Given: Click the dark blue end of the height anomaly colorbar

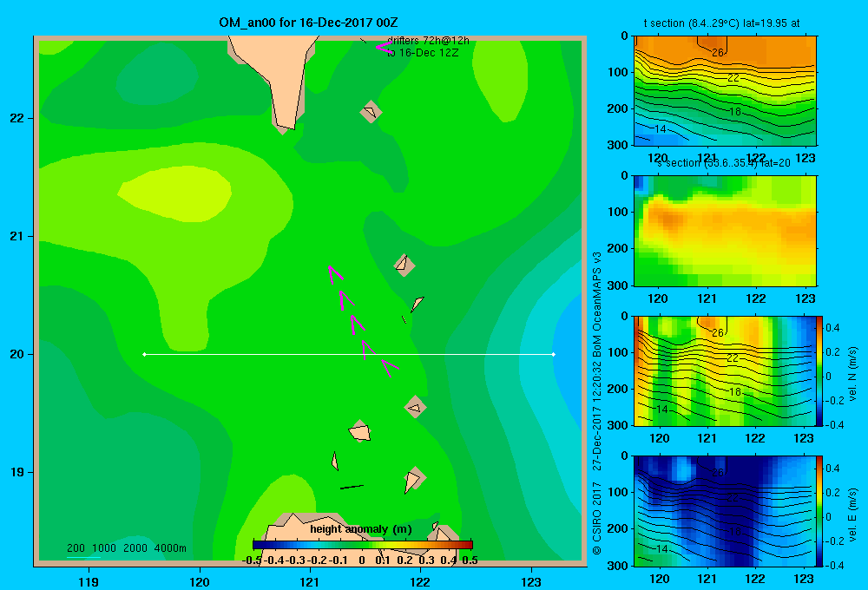Looking at the screenshot, I should (259, 545).
